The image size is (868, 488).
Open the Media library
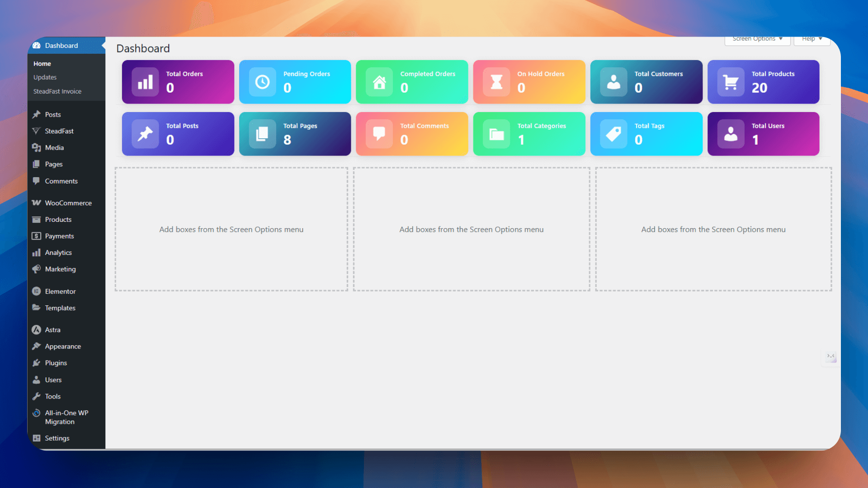pyautogui.click(x=54, y=147)
